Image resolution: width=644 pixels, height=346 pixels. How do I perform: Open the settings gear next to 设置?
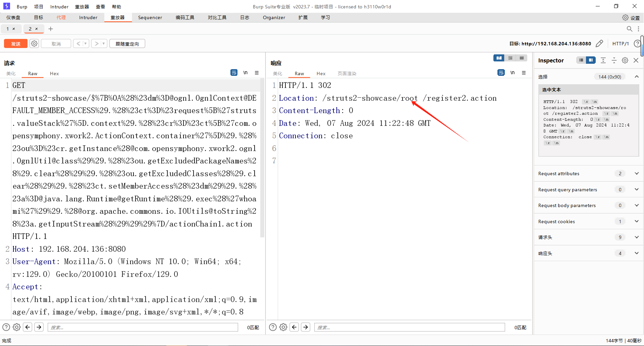click(x=625, y=17)
